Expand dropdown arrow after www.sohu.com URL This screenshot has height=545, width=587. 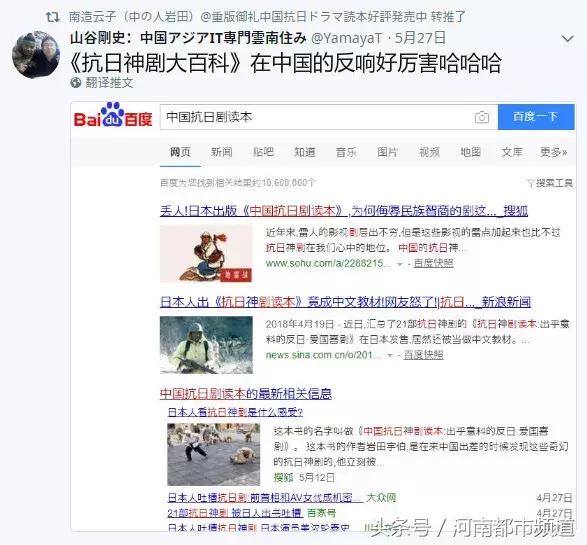coord(400,264)
